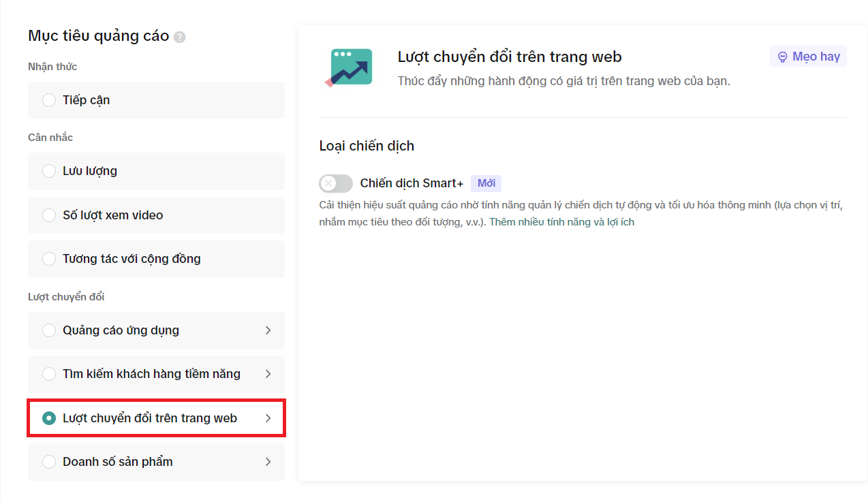This screenshot has height=502, width=868.
Task: Click help icon beside Mục tiêu quảng cáo
Action: (179, 37)
